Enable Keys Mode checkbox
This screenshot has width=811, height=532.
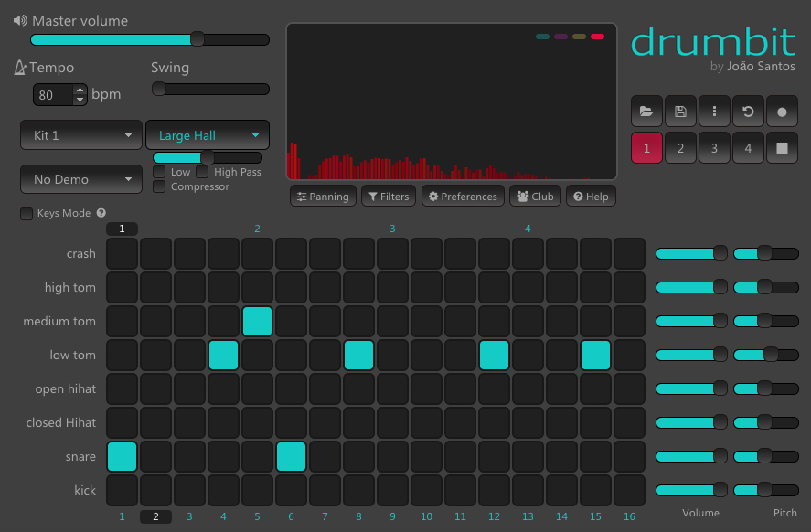coord(27,213)
